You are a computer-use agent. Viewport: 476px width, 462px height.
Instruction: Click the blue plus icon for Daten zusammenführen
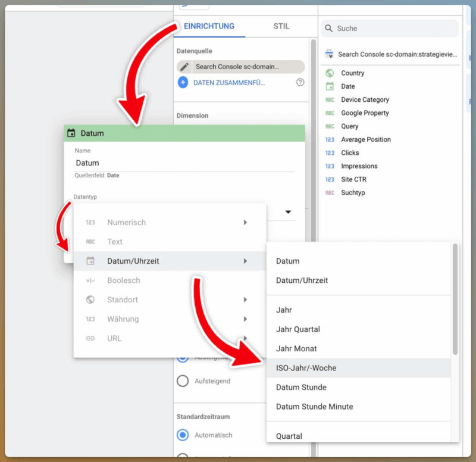183,83
